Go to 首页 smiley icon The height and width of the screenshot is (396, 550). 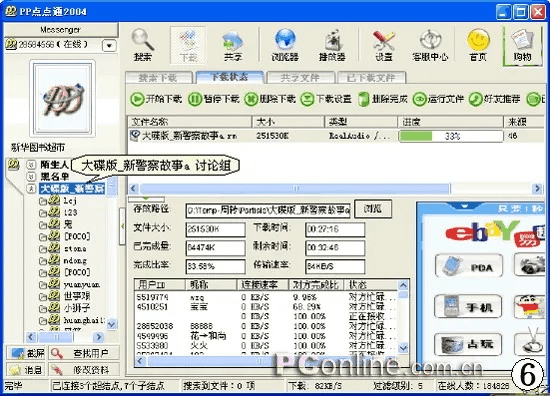(478, 45)
